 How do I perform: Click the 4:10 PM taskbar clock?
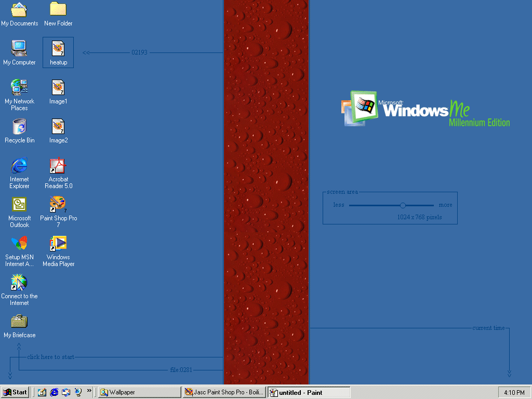pyautogui.click(x=514, y=393)
